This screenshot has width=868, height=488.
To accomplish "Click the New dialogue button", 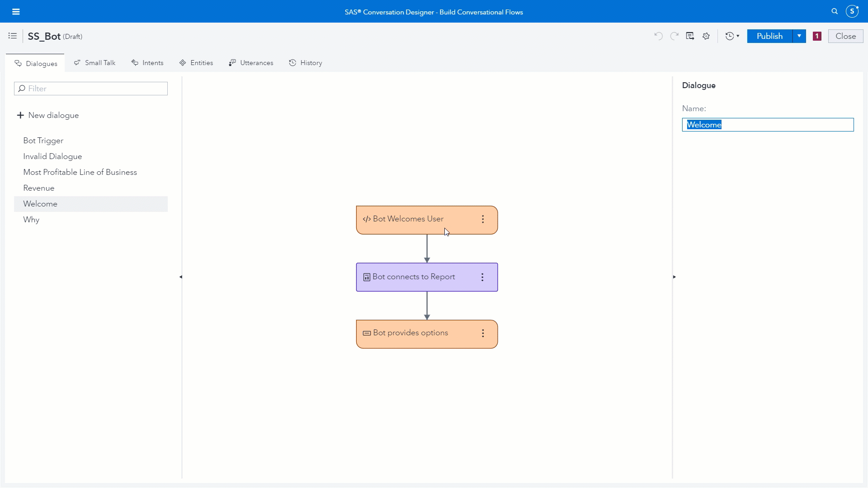I will (x=47, y=115).
